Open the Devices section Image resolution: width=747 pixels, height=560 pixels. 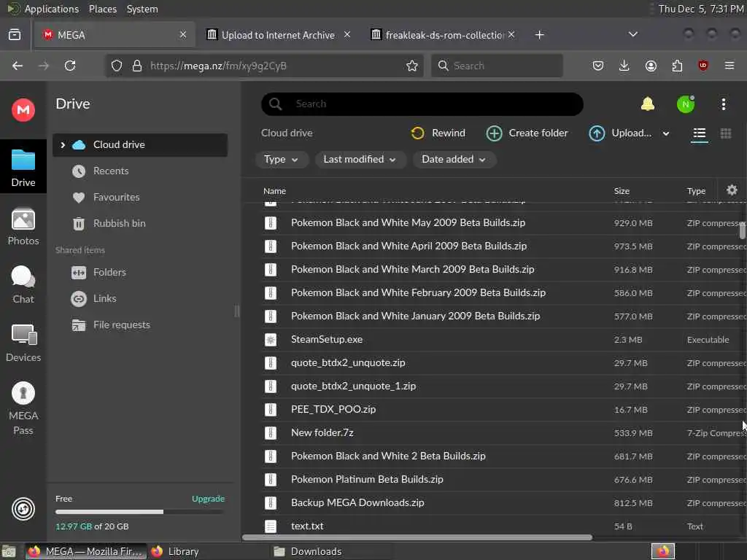tap(23, 343)
